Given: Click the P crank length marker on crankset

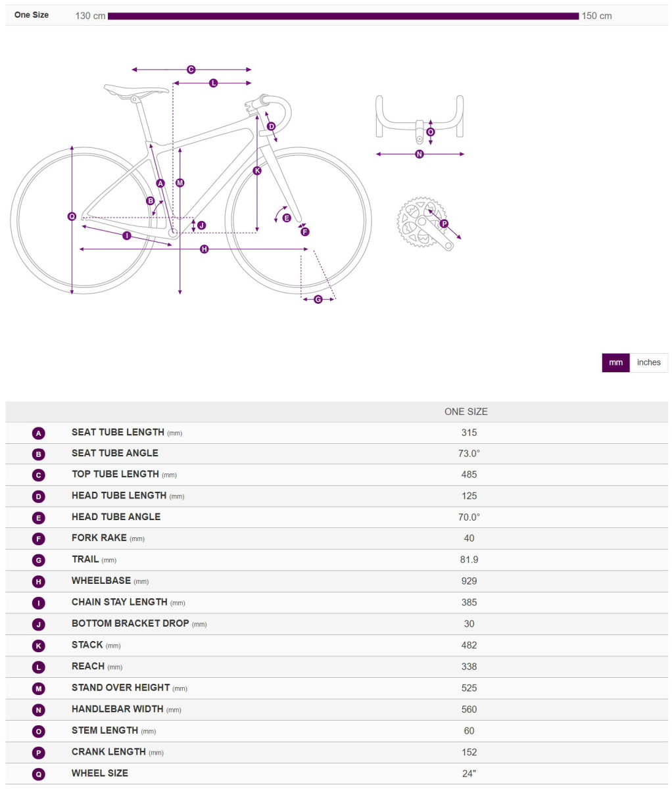Looking at the screenshot, I should point(444,224).
